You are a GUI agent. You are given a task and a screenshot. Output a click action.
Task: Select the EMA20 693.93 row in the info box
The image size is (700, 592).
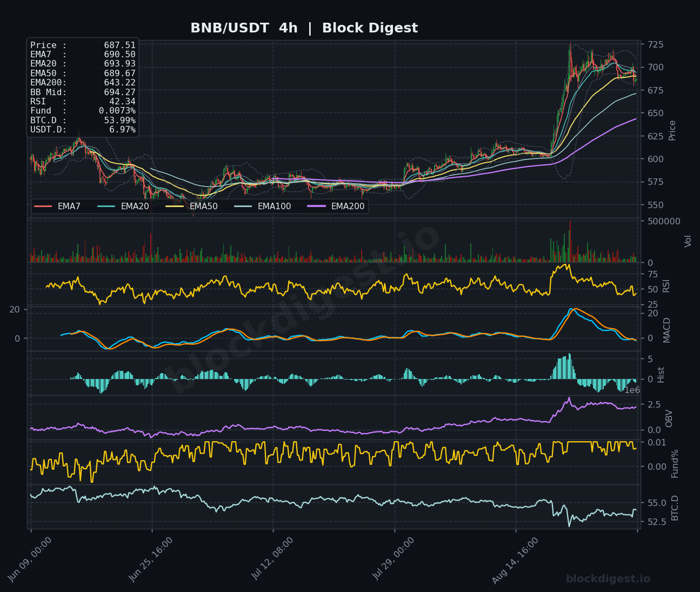click(x=83, y=64)
